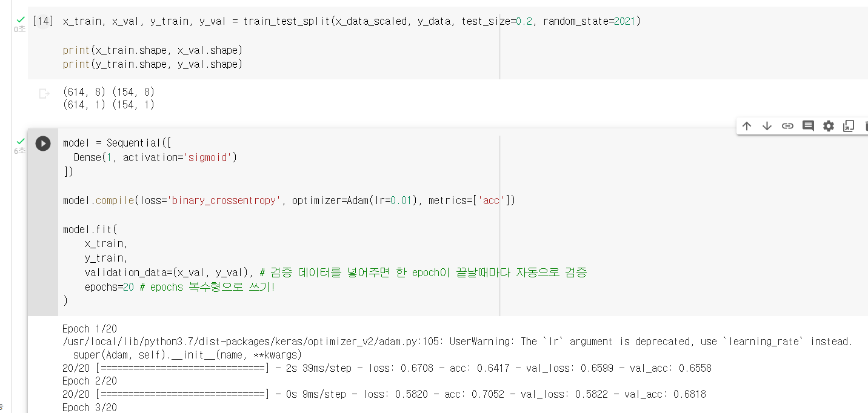Click the 6초 runtime label of the model cell
Image resolution: width=868 pixels, height=413 pixels.
pos(19,151)
